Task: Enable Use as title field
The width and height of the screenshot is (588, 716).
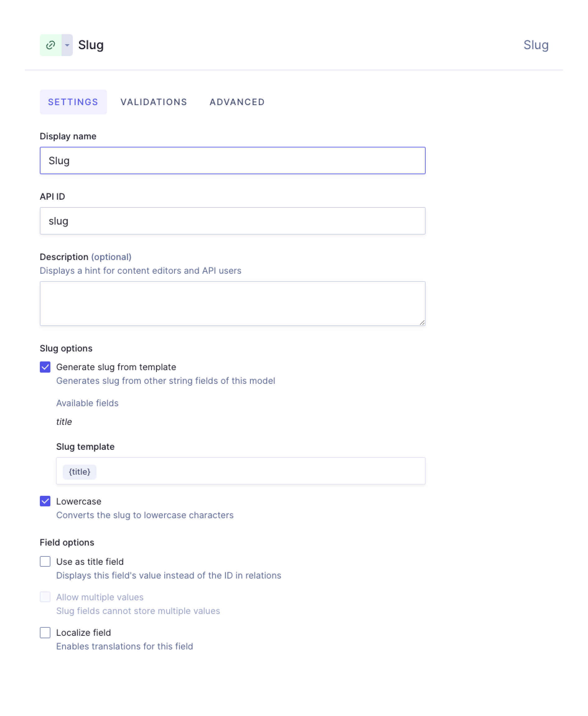Action: click(x=45, y=562)
